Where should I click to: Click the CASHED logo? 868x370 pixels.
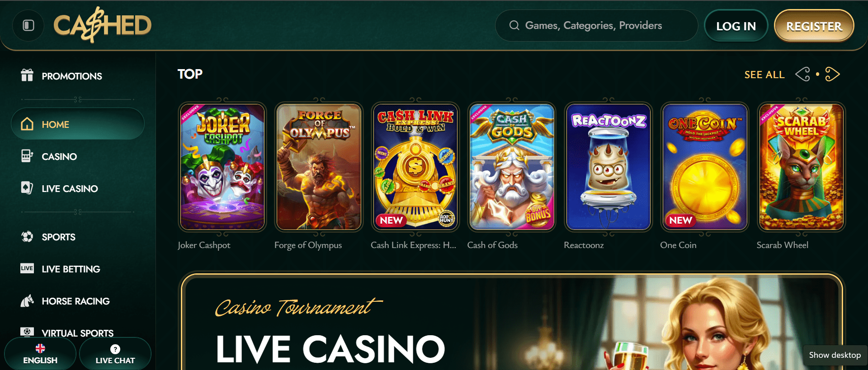point(103,25)
